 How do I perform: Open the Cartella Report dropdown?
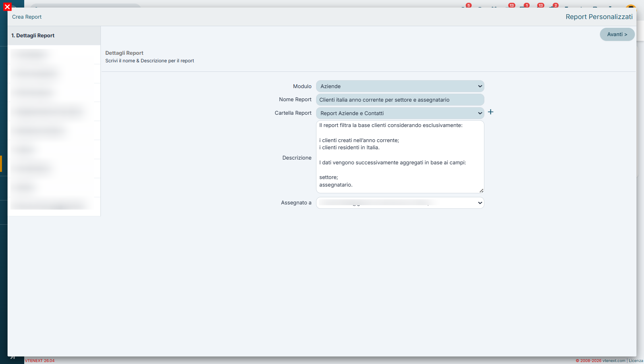(400, 113)
